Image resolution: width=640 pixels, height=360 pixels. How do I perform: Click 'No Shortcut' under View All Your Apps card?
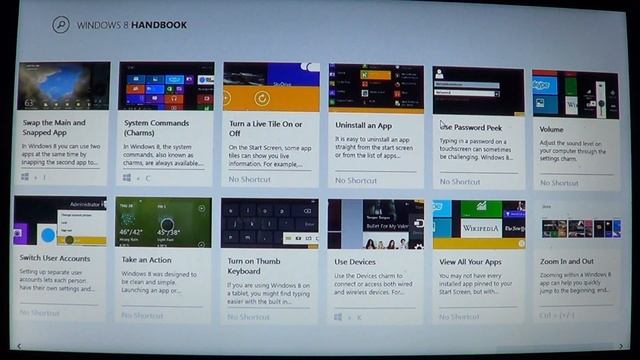click(x=459, y=317)
